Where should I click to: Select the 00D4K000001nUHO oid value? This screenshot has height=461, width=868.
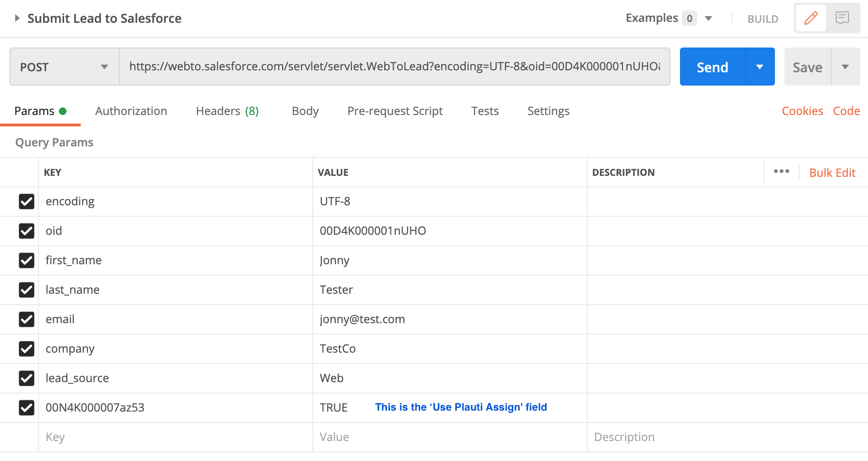450,231
